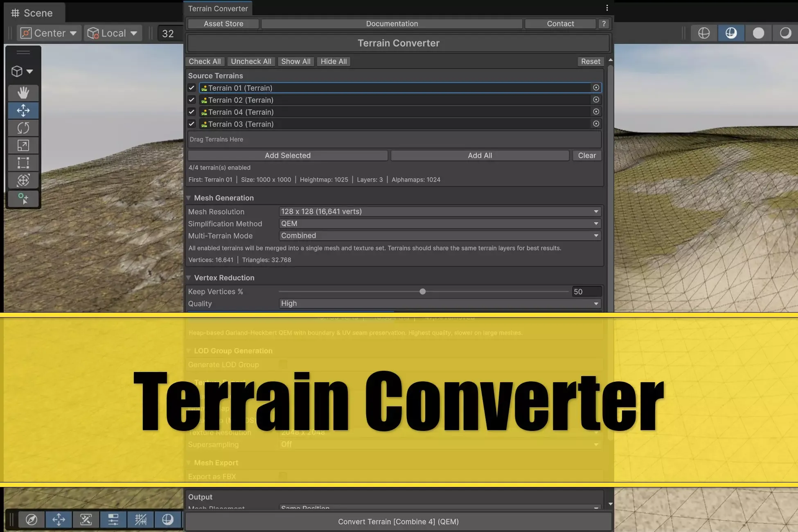
Task: Select the Hand/View tool in the Scene toolbar
Action: [23, 93]
